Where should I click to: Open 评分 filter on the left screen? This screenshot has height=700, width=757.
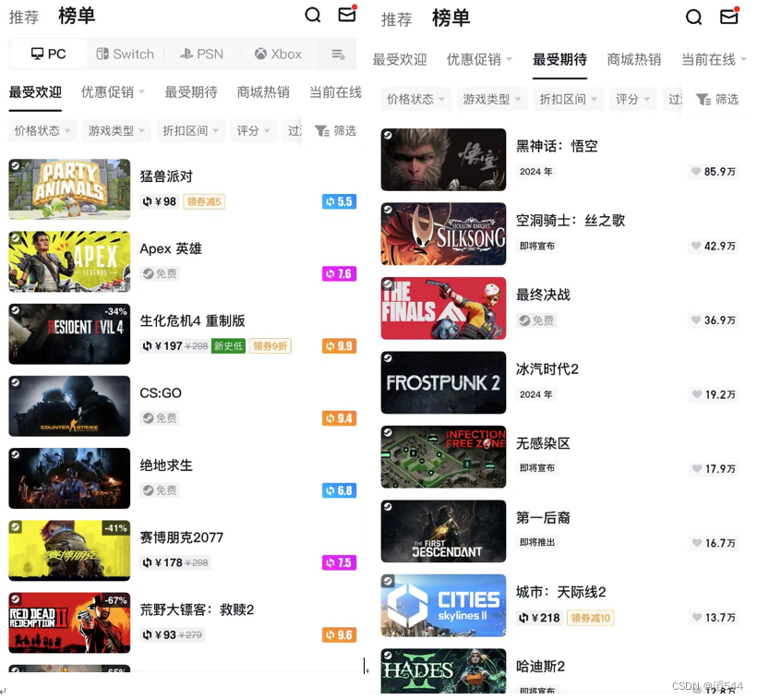254,131
